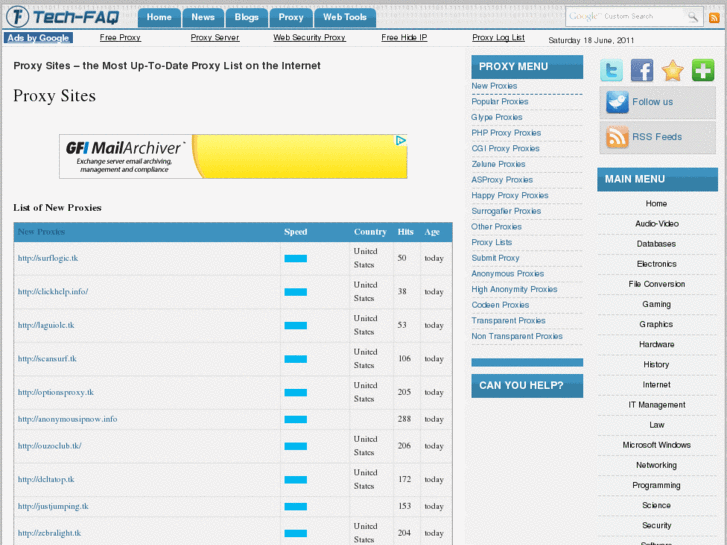Click the orange RSS Feeds icon
The width and height of the screenshot is (727, 545).
[617, 137]
